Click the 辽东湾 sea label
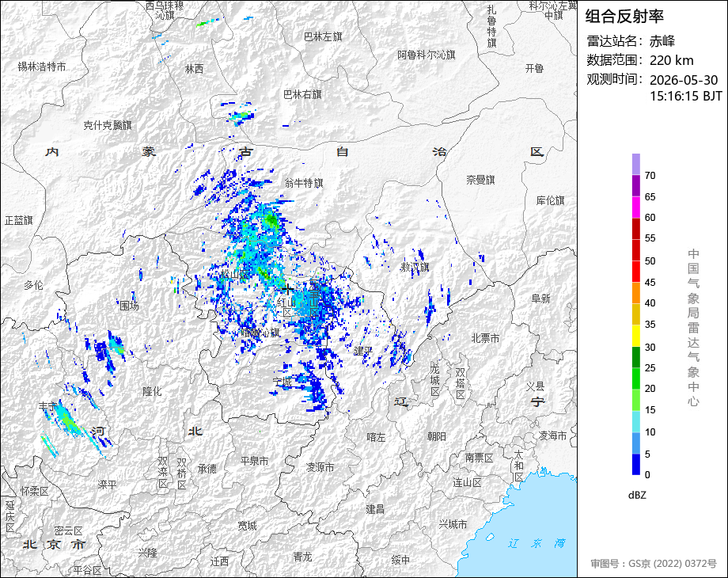This screenshot has height=578, width=728. click(537, 542)
